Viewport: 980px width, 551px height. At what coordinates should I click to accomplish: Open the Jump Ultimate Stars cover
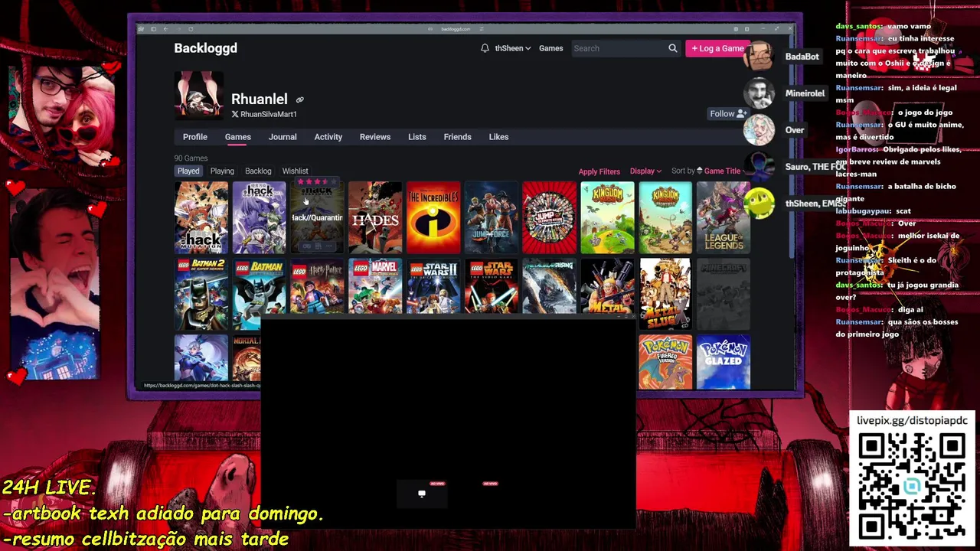pyautogui.click(x=549, y=217)
